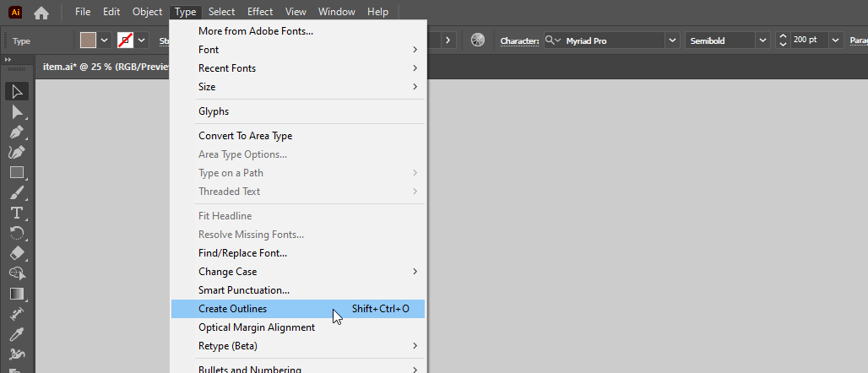This screenshot has width=868, height=373.
Task: Select the Shape Builder tool
Action: point(17,273)
